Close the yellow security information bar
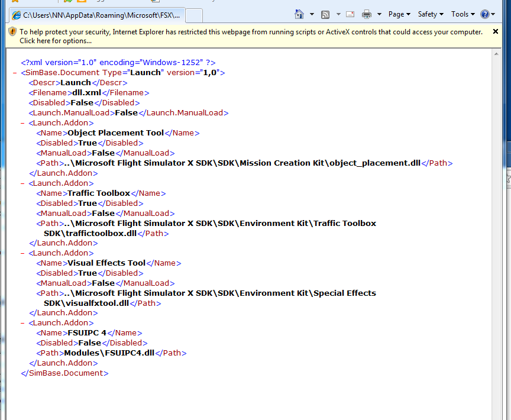 pyautogui.click(x=496, y=31)
